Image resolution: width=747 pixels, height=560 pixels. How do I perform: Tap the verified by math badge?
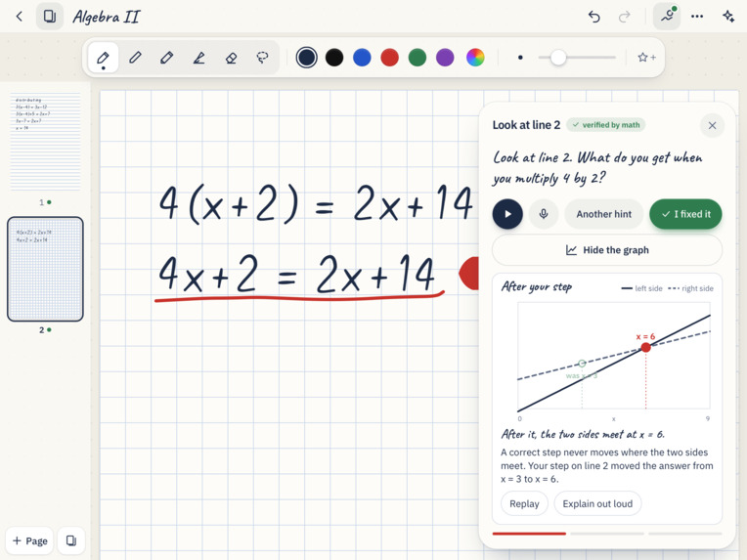coord(606,125)
